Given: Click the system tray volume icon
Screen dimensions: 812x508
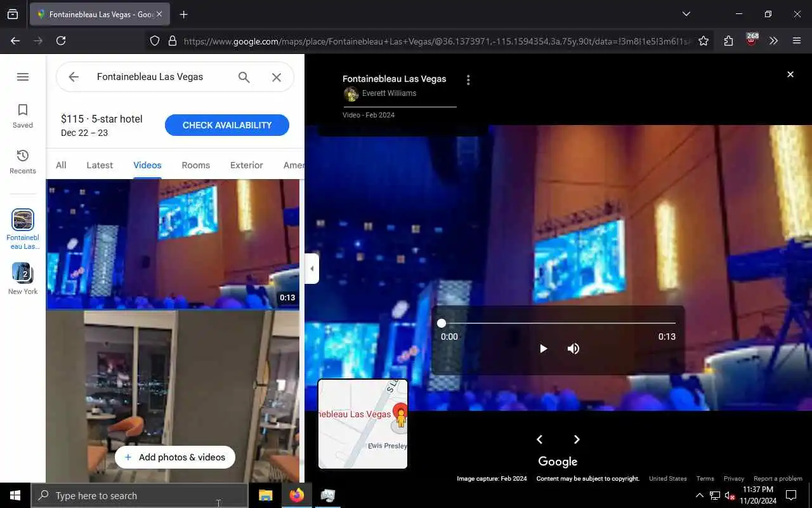Looking at the screenshot, I should pos(730,495).
